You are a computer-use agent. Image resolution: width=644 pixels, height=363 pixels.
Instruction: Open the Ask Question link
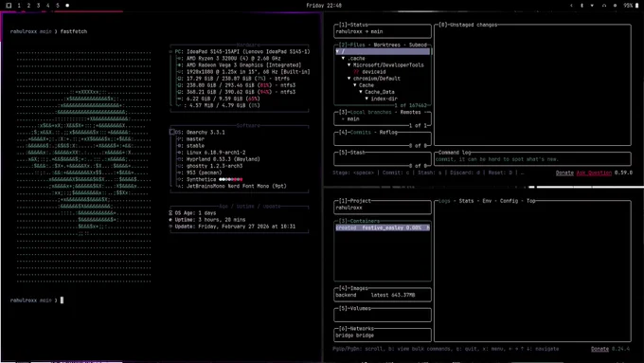594,172
